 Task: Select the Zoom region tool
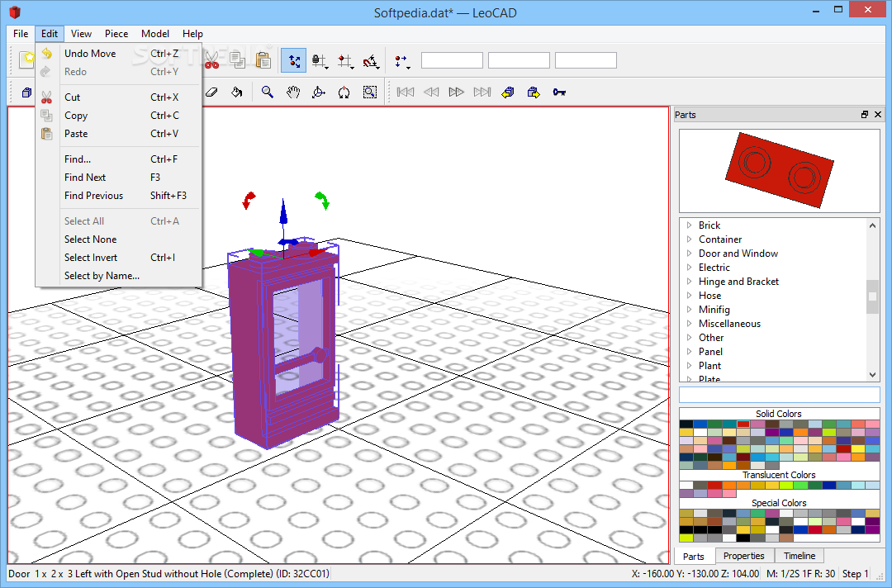point(370,92)
